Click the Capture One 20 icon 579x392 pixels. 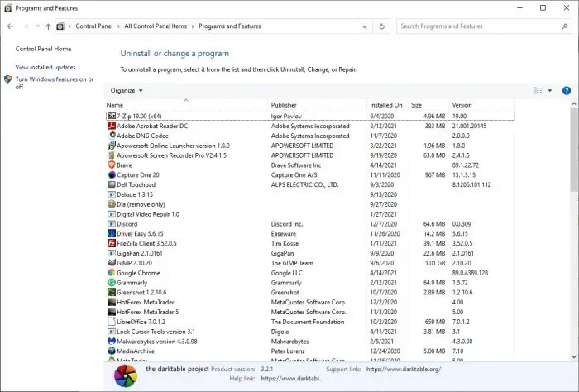112,174
